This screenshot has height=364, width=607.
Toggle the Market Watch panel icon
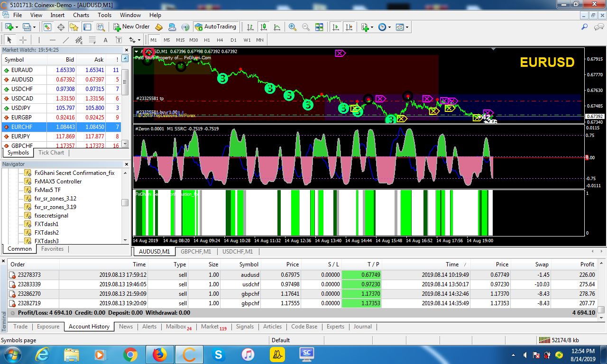(47, 27)
